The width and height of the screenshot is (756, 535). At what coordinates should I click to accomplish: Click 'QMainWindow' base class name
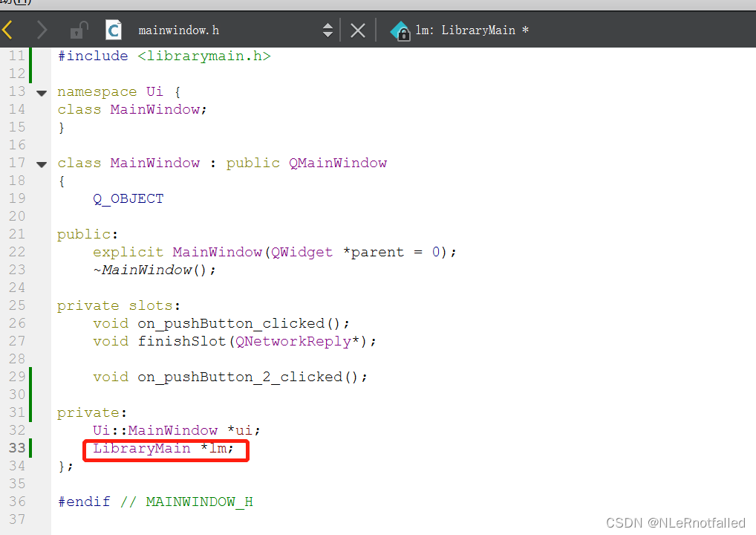(337, 163)
